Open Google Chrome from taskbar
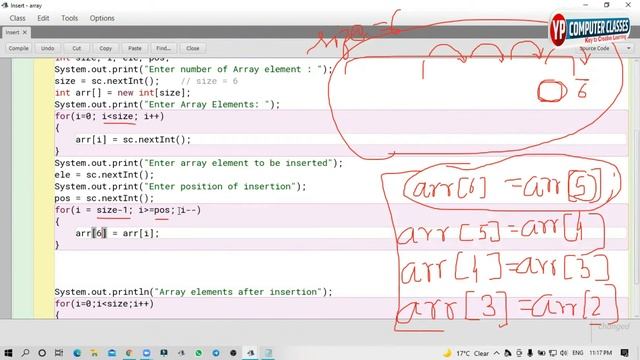 pyautogui.click(x=129, y=353)
